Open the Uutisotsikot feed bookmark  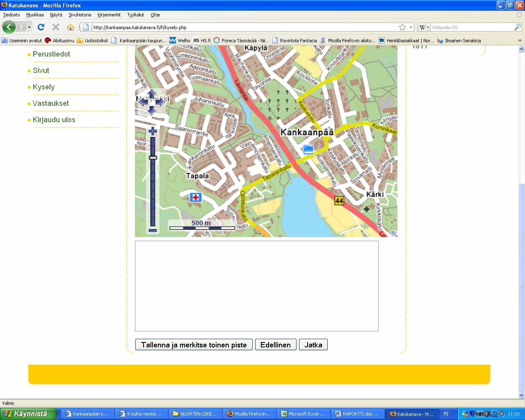click(x=92, y=41)
